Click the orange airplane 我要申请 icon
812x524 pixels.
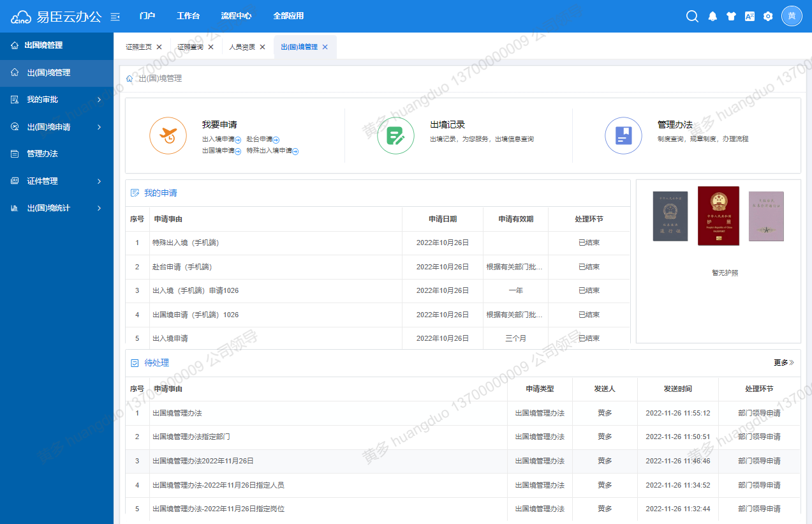[x=168, y=135]
